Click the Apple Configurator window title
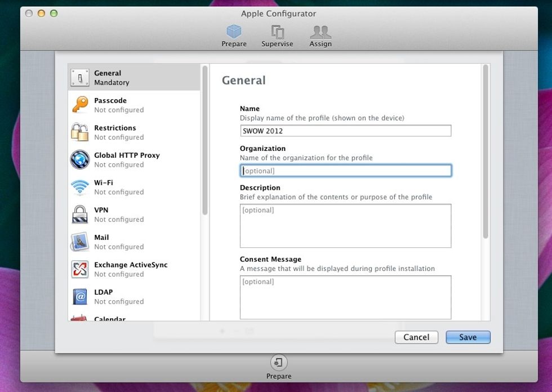 [x=278, y=14]
